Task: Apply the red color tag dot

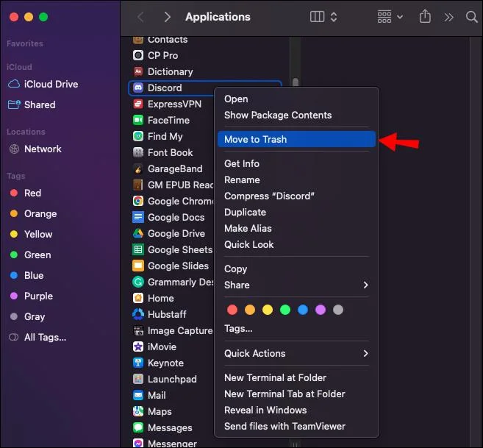Action: [232, 310]
